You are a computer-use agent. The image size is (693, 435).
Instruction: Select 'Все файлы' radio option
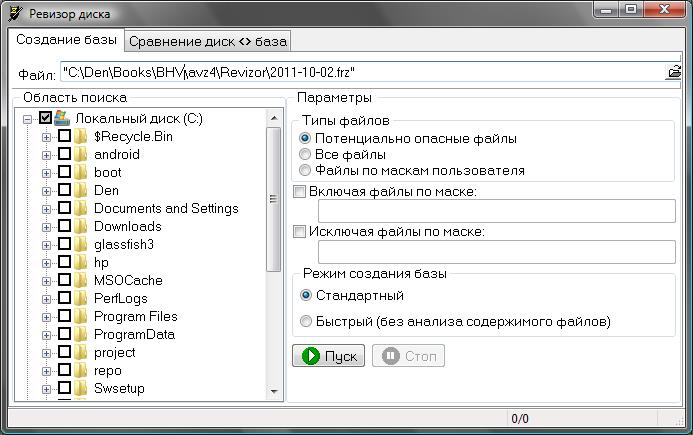point(306,155)
